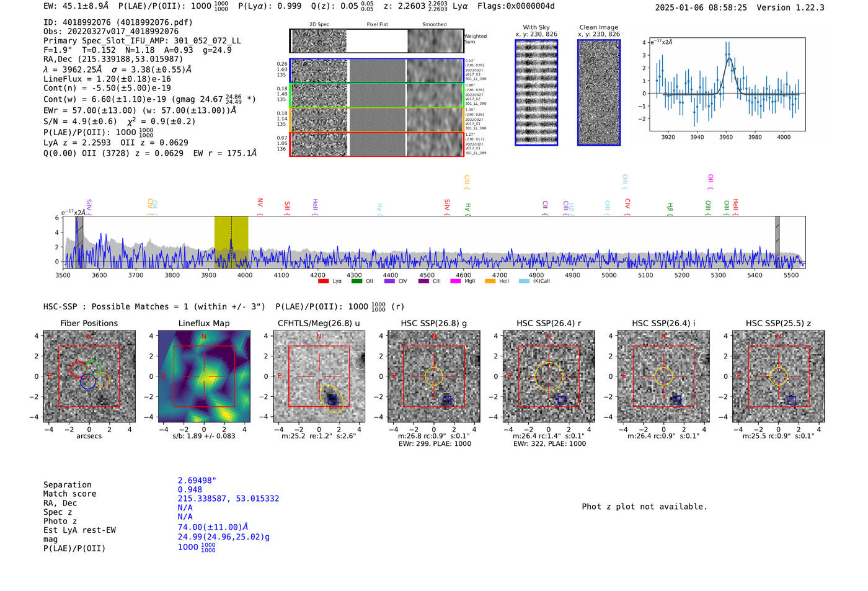Click the EW: 45.1±8.9Å header value
Image resolution: width=868 pixels, height=591 pixels.
pos(76,6)
